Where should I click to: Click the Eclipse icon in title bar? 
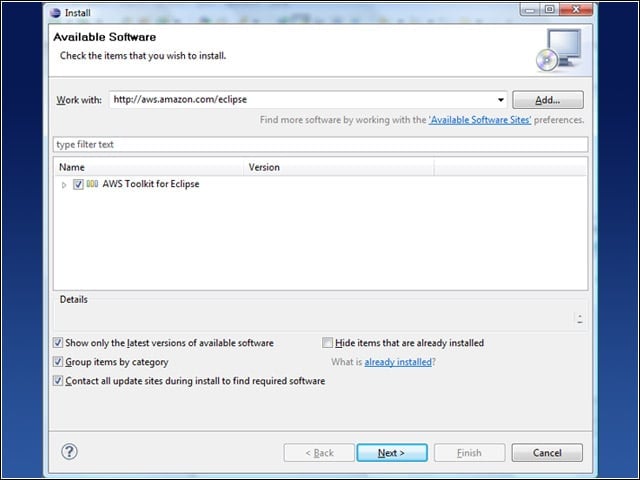pyautogui.click(x=55, y=13)
